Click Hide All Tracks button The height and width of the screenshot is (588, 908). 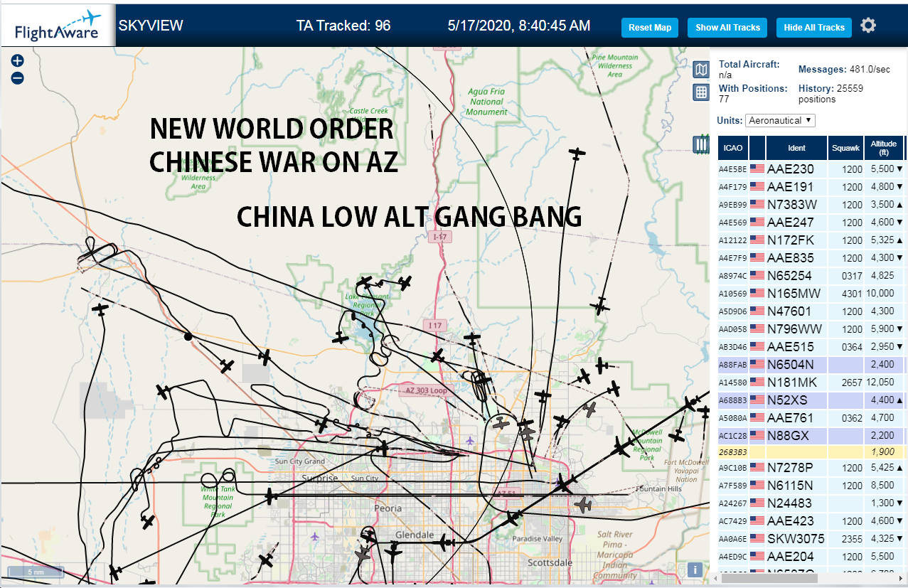pos(814,28)
